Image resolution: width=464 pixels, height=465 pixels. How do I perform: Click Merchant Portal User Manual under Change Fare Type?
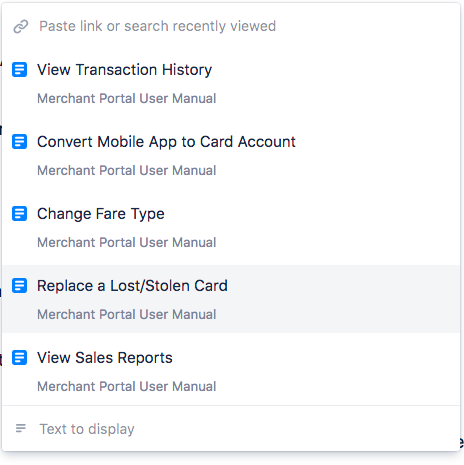tap(127, 243)
